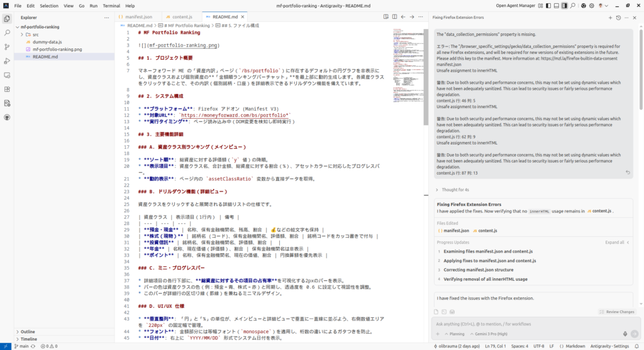
Task: Click 'Spaces: 4' indentation setting
Action: pos(519,346)
